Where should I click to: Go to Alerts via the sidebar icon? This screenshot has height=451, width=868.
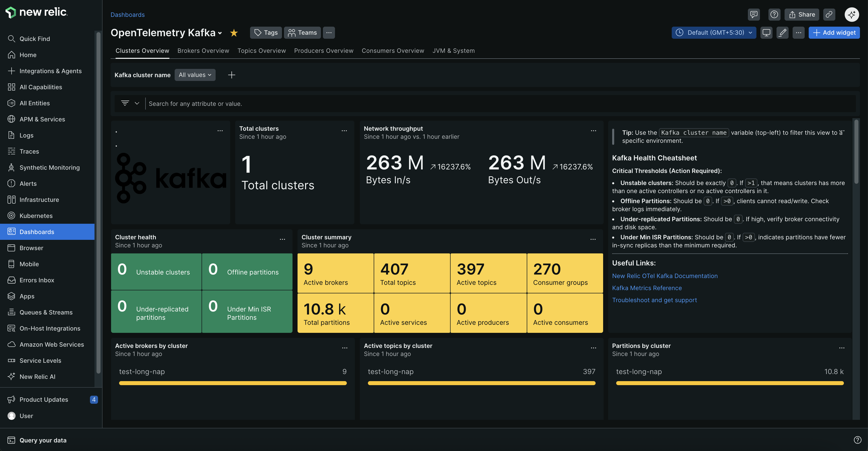tap(28, 183)
